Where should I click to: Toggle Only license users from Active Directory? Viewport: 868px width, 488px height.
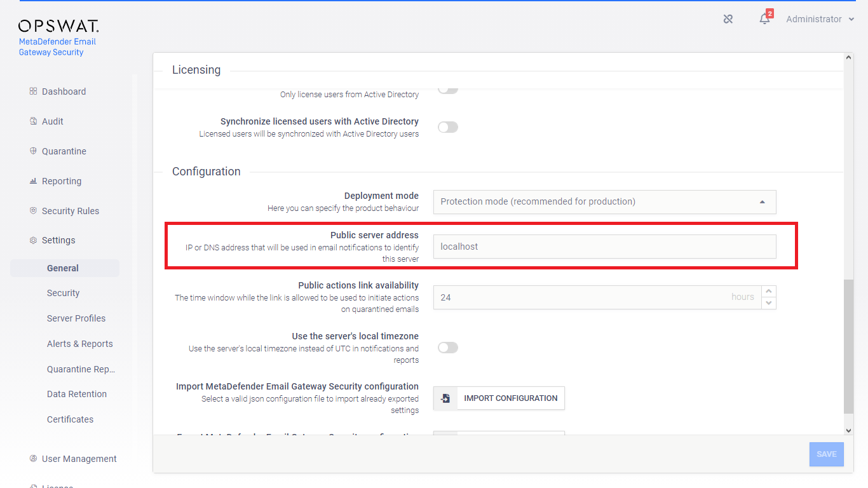point(448,90)
